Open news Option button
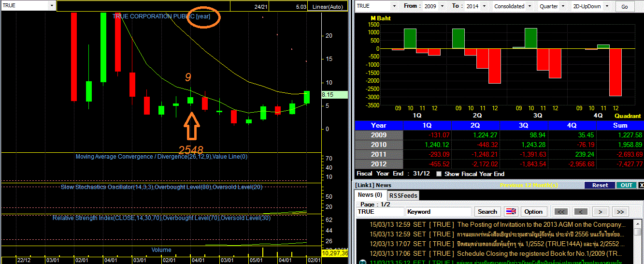The image size is (644, 264). point(533,211)
